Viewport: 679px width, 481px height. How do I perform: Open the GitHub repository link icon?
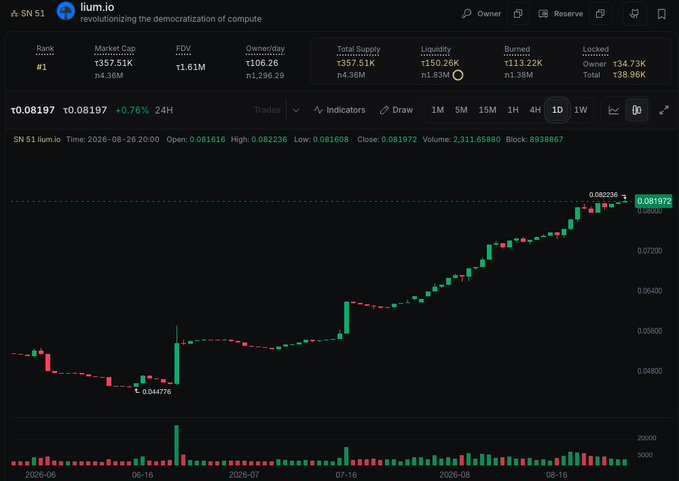click(634, 14)
